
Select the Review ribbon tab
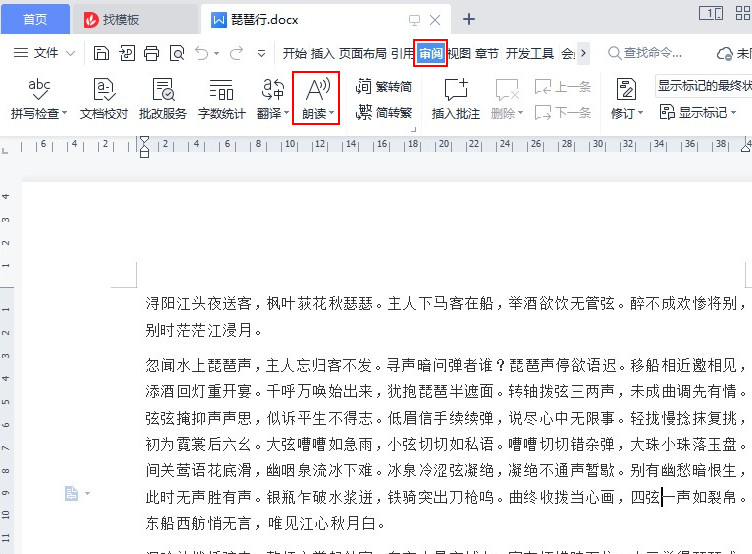click(x=431, y=53)
